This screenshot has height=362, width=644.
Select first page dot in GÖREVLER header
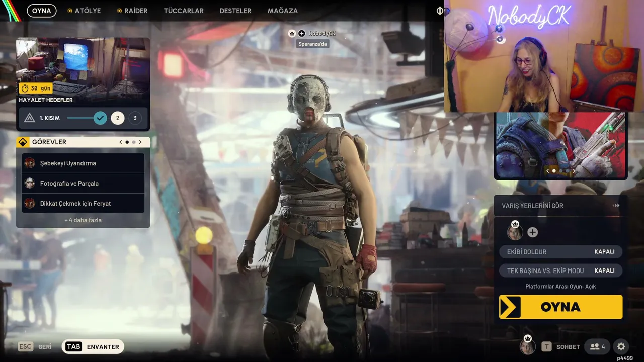click(127, 142)
